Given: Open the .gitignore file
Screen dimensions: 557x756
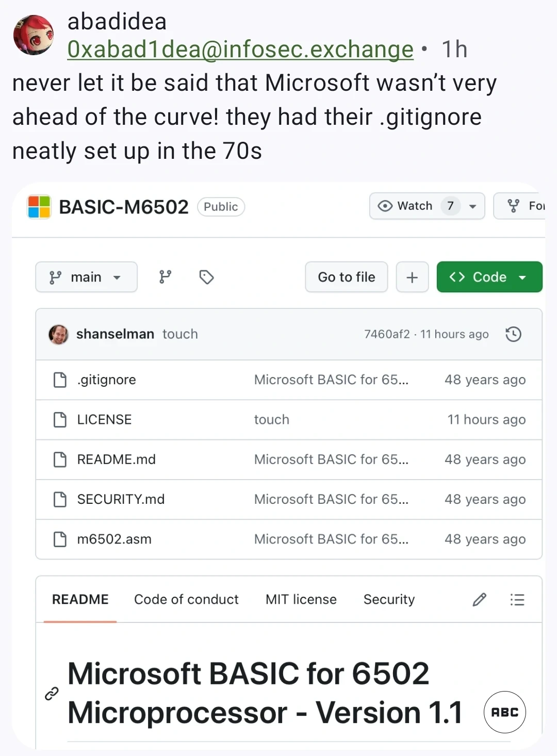Looking at the screenshot, I should (107, 380).
